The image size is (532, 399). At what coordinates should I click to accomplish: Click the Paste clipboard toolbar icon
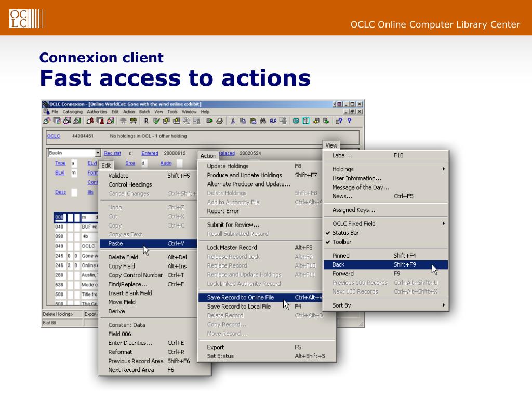[x=253, y=121]
